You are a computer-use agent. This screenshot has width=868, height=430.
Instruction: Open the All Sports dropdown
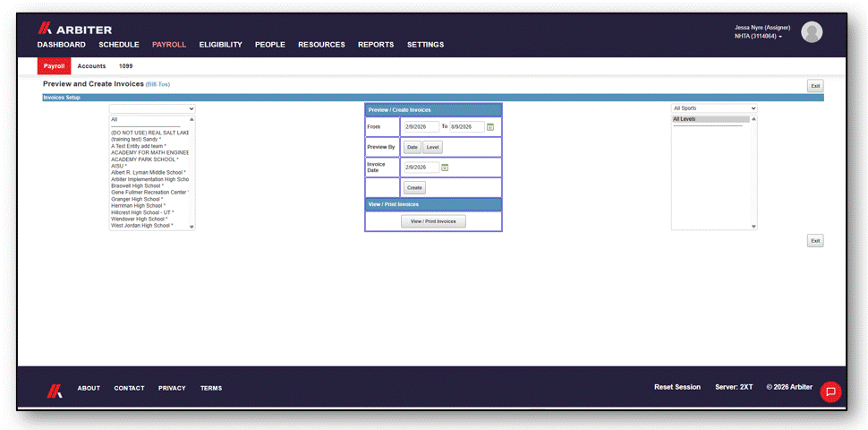pos(714,108)
